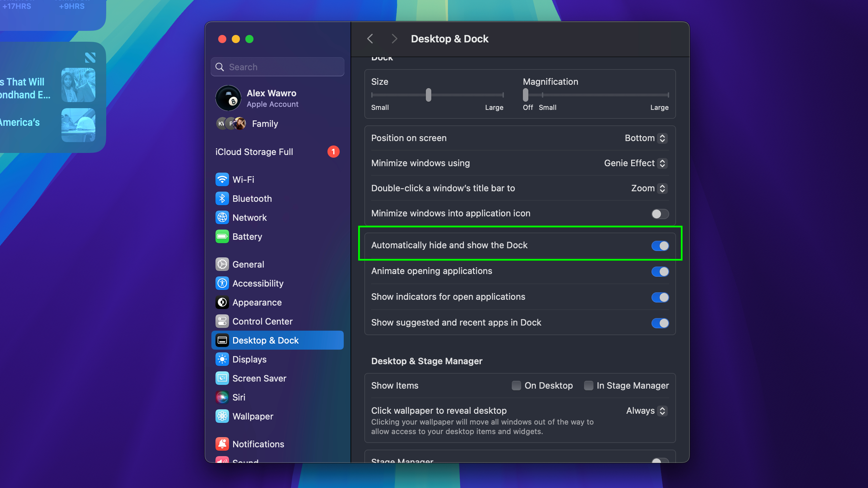Select the Displays sun icon
This screenshot has width=868, height=488.
click(x=222, y=359)
